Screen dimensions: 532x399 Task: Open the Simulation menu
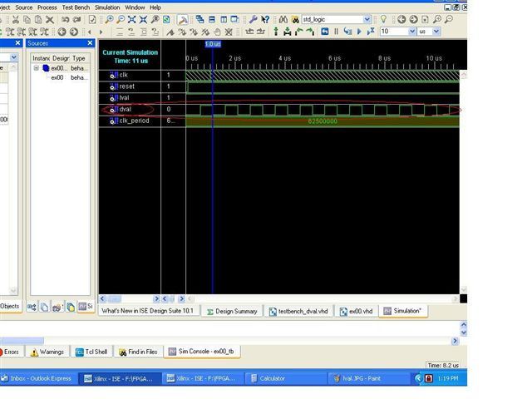point(106,7)
